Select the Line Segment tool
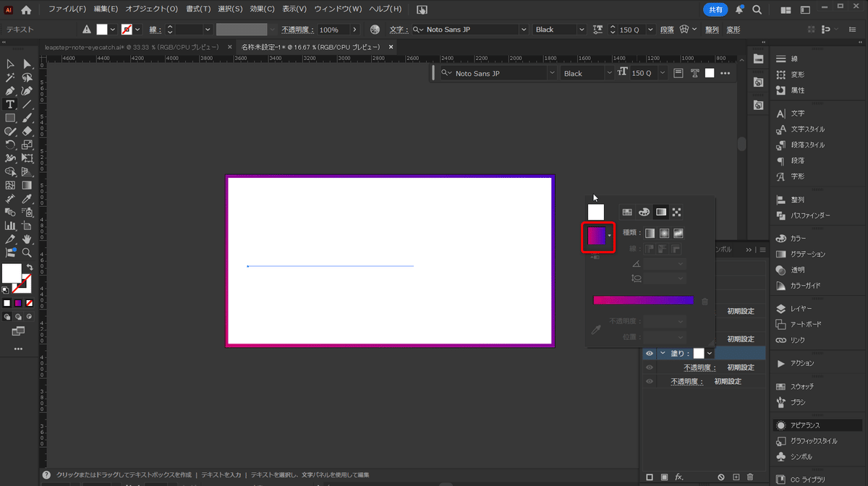 click(x=27, y=105)
